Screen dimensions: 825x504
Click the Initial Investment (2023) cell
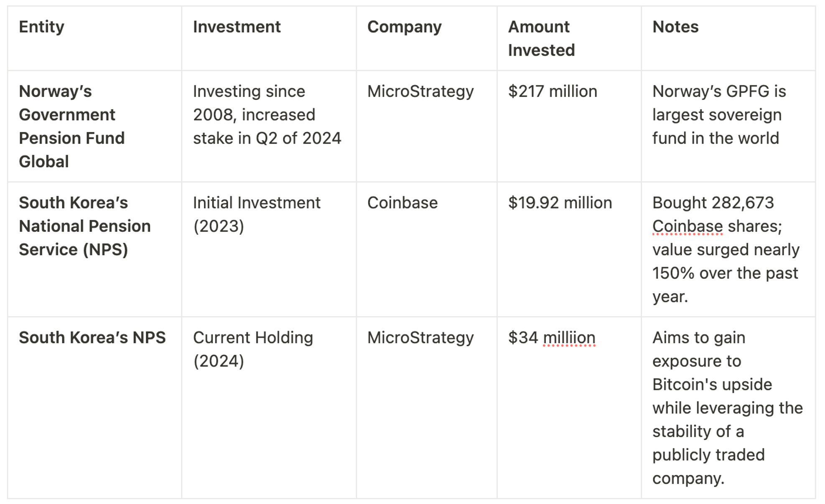coord(269,249)
